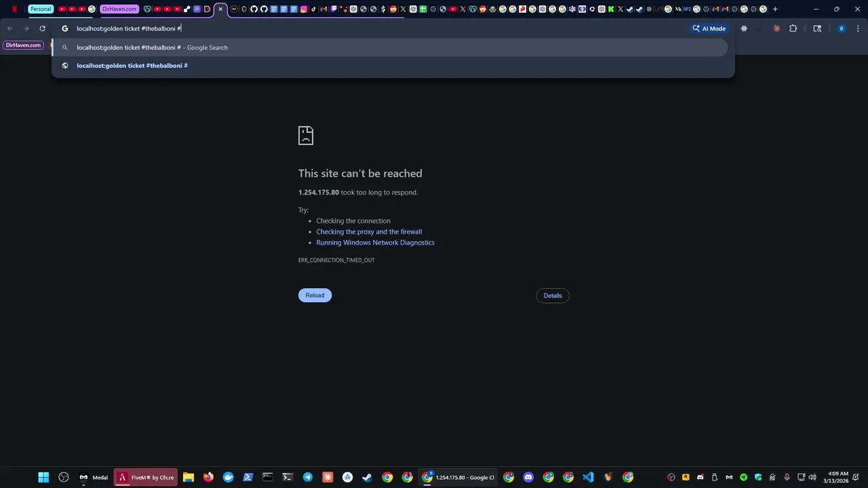This screenshot has width=868, height=488.
Task: Switch to the Instagram tab
Action: pyautogui.click(x=304, y=9)
